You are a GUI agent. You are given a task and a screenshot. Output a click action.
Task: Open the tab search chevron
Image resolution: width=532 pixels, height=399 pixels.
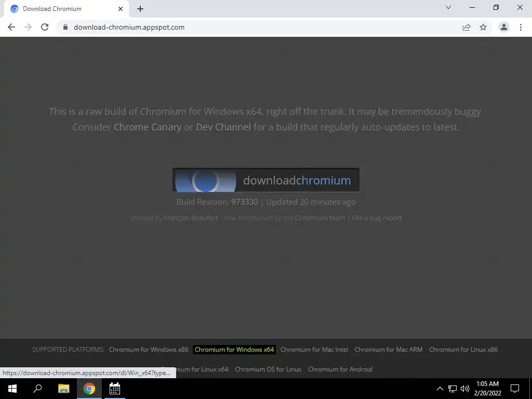click(x=448, y=7)
